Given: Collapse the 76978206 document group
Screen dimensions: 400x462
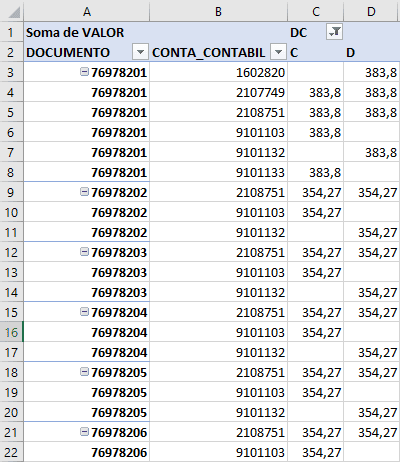Looking at the screenshot, I should 85,432.
